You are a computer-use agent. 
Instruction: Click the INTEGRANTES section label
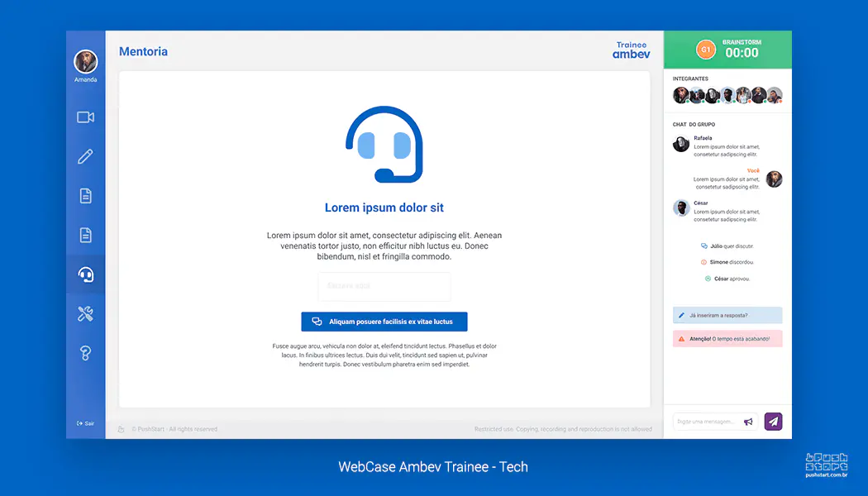tap(690, 79)
